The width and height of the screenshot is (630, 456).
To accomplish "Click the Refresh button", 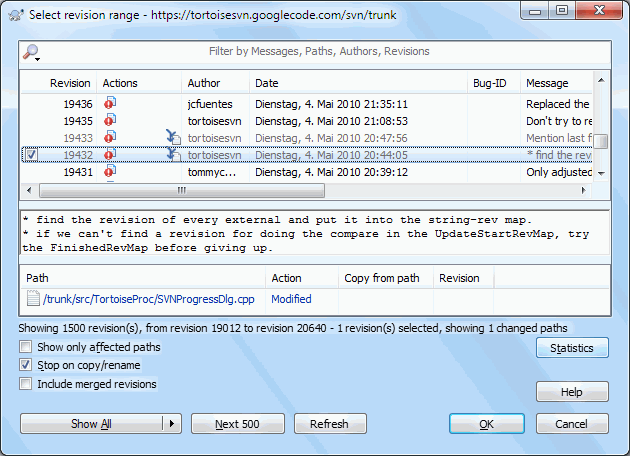I will (330, 423).
